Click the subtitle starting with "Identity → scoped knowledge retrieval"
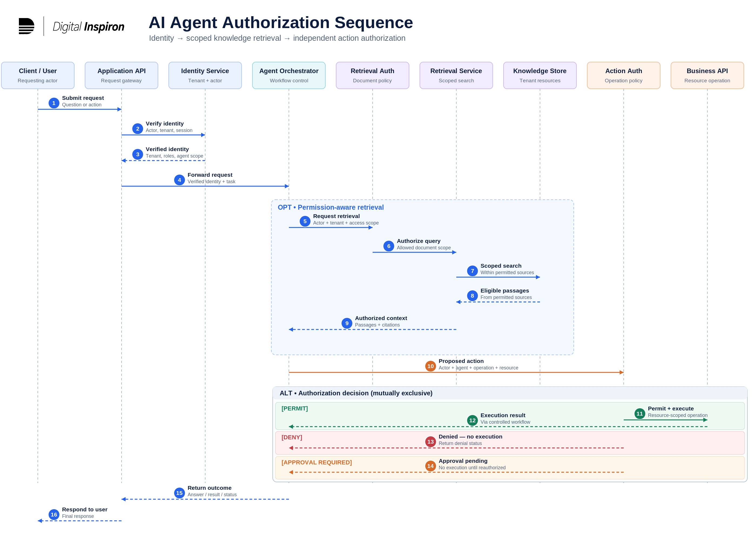 point(277,38)
